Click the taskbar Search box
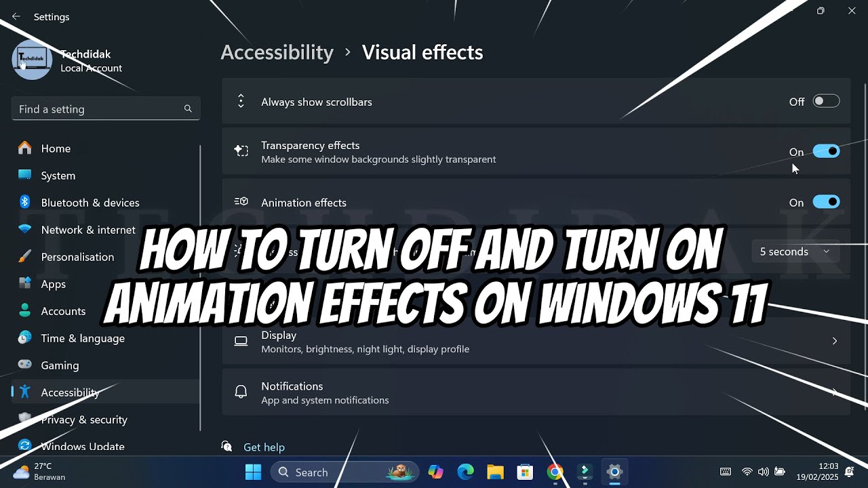The height and width of the screenshot is (488, 868). (x=344, y=472)
